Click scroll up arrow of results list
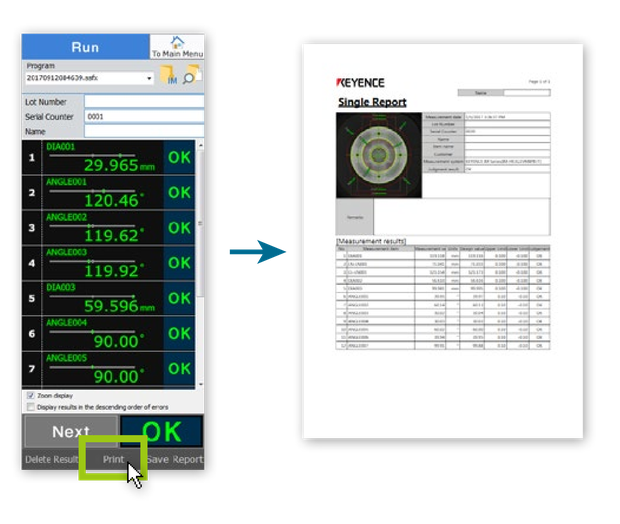This screenshot has height=524, width=620. (201, 145)
